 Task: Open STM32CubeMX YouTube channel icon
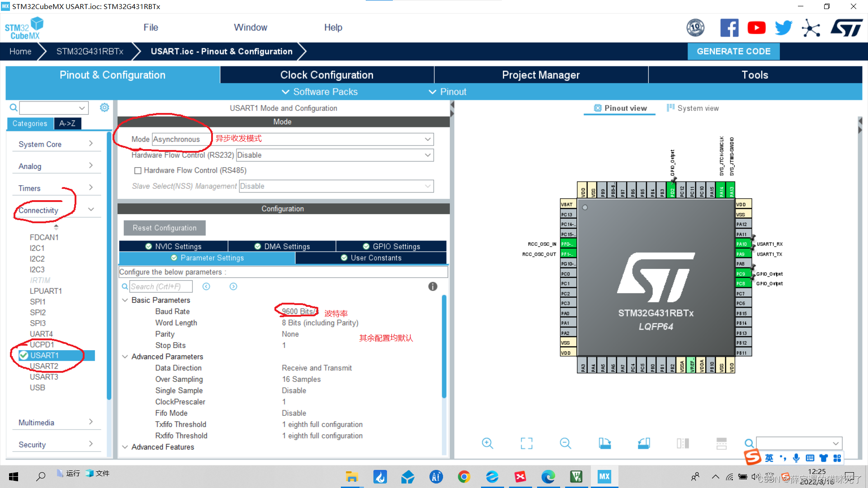(756, 28)
